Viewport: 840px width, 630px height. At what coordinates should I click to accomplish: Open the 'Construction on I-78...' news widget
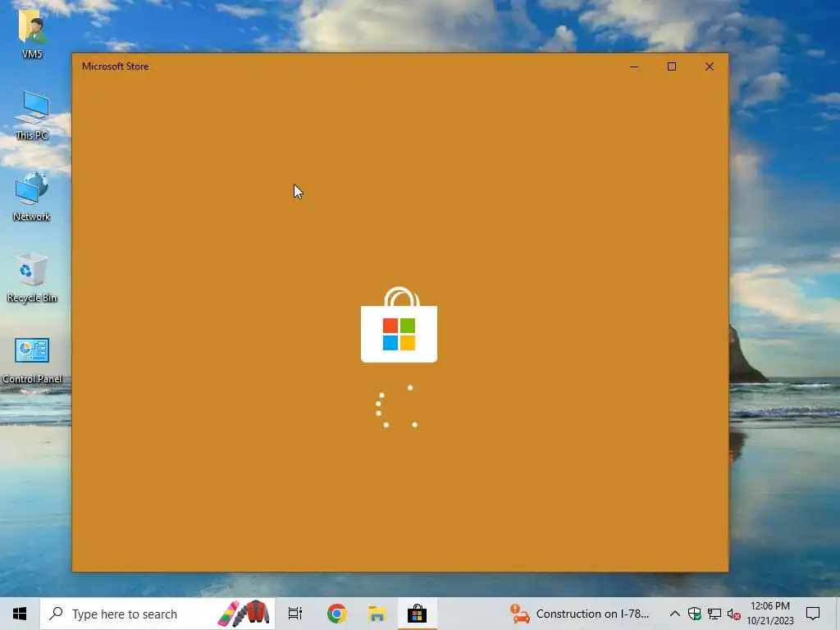(579, 614)
